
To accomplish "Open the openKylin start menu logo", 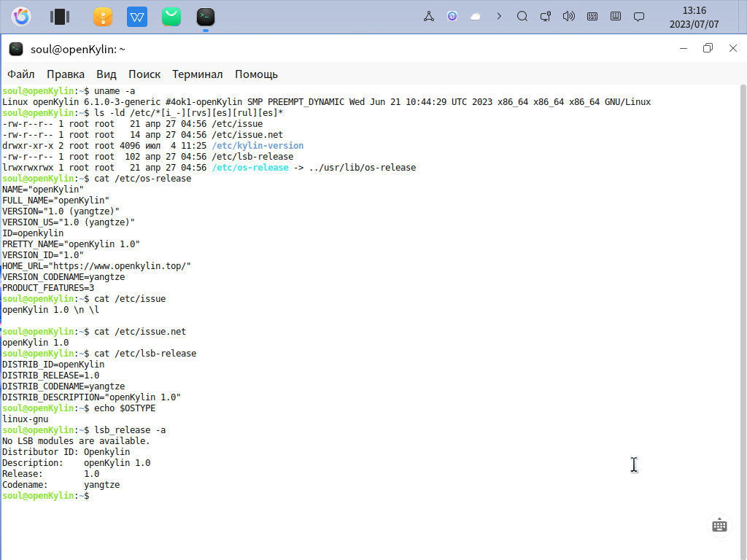I will point(21,17).
